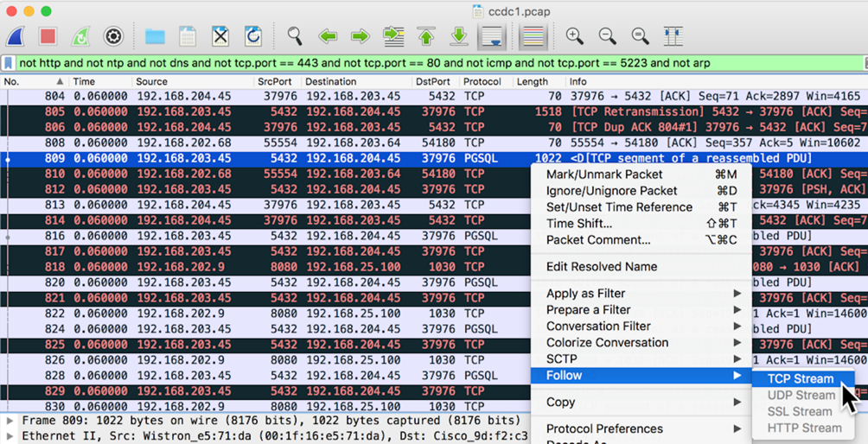The width and height of the screenshot is (868, 444).
Task: Open capture options gear icon
Action: 113,36
